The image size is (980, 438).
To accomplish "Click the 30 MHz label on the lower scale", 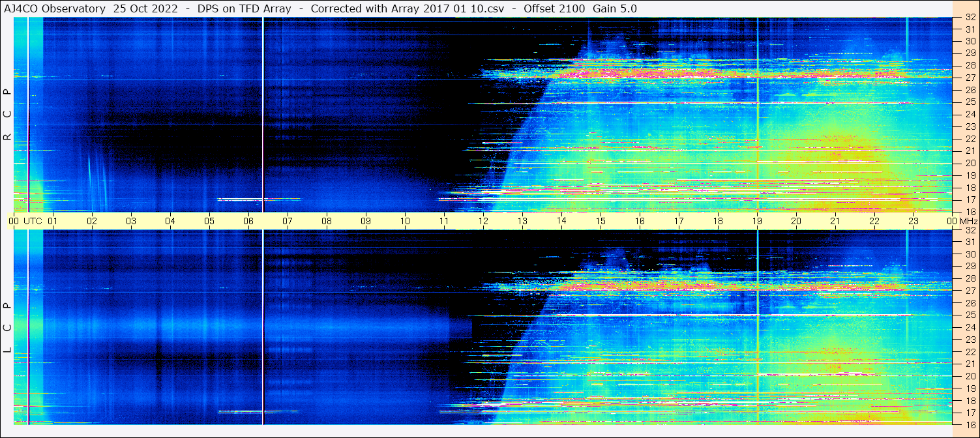I will point(970,254).
